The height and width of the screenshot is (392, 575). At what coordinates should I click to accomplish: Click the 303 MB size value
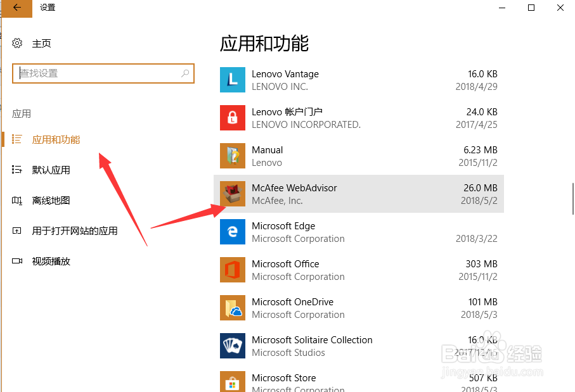pos(481,264)
